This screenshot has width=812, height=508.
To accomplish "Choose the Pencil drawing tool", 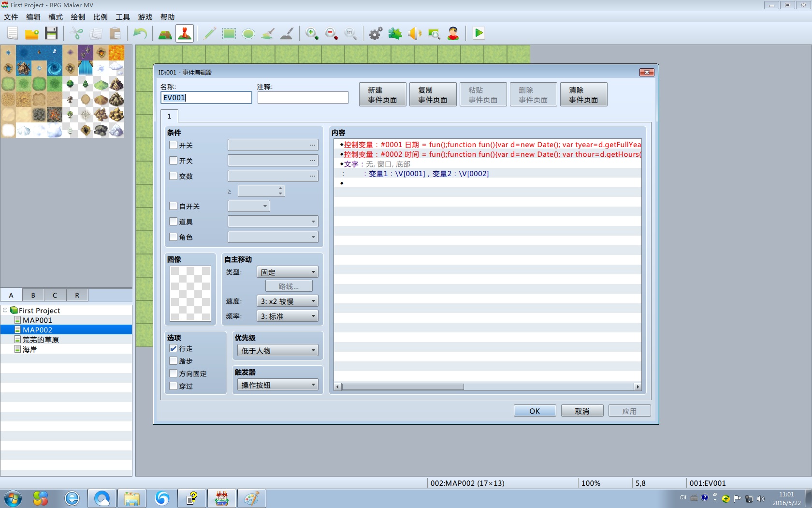I will [x=210, y=33].
